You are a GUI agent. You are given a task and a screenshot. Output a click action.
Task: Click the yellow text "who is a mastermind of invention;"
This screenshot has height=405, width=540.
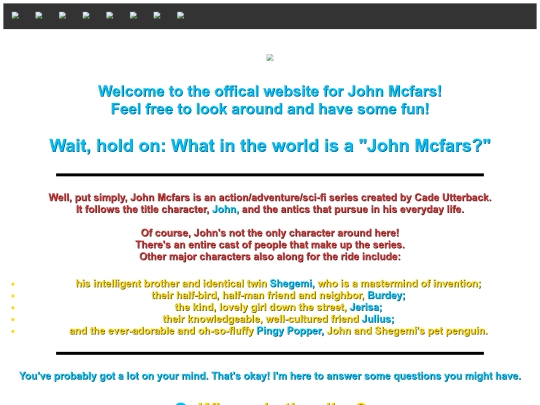[399, 284]
